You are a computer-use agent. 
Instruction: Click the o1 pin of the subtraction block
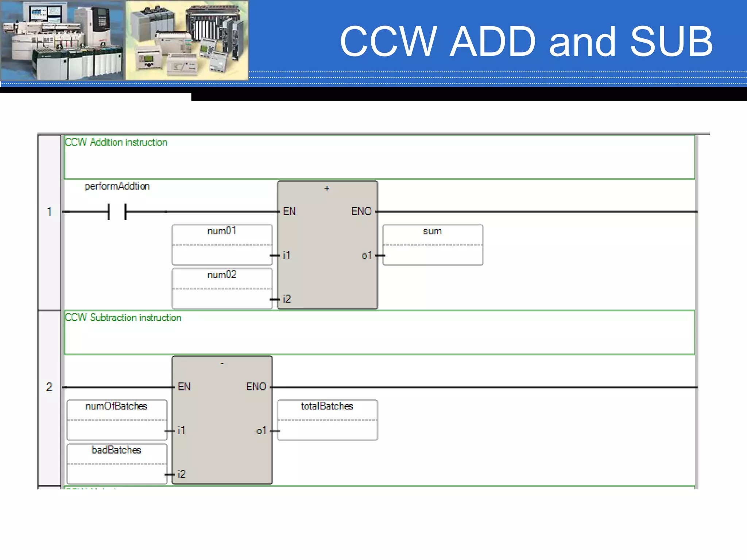pos(262,431)
